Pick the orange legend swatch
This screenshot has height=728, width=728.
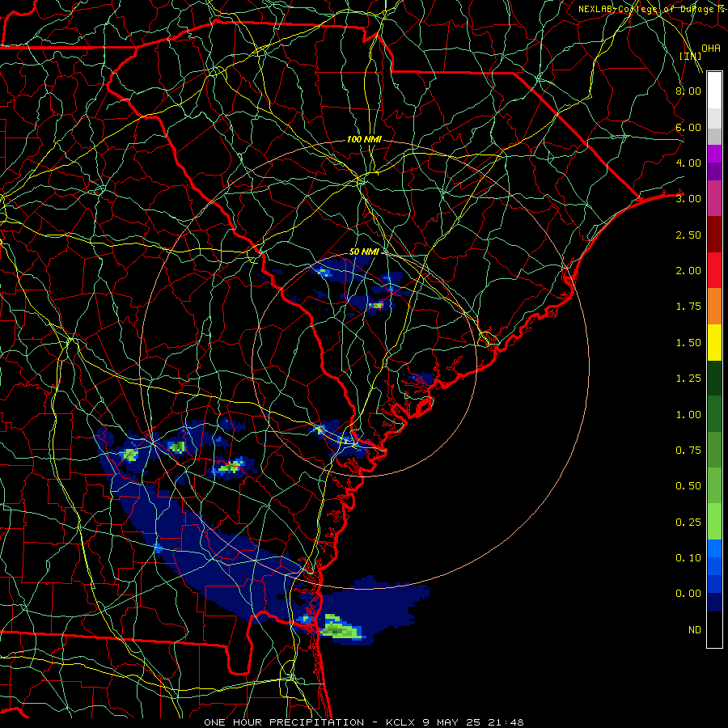tap(714, 307)
